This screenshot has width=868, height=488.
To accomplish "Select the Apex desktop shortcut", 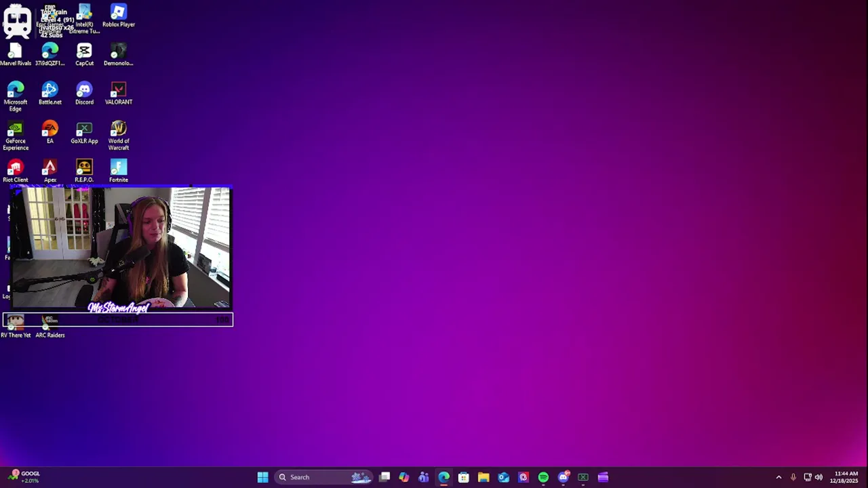I will point(50,171).
